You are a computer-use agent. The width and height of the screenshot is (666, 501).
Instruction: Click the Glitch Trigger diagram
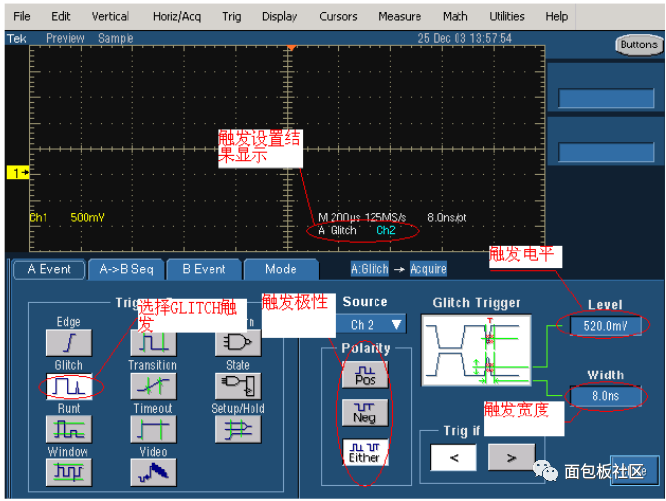point(476,350)
